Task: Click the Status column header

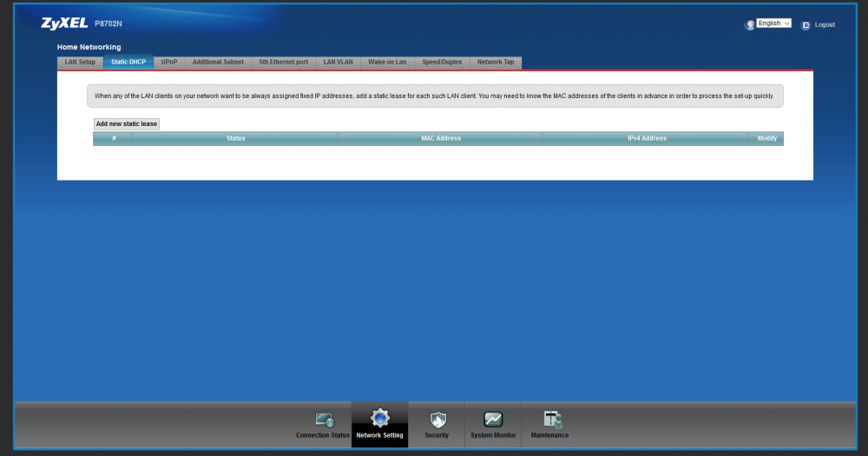Action: [234, 138]
